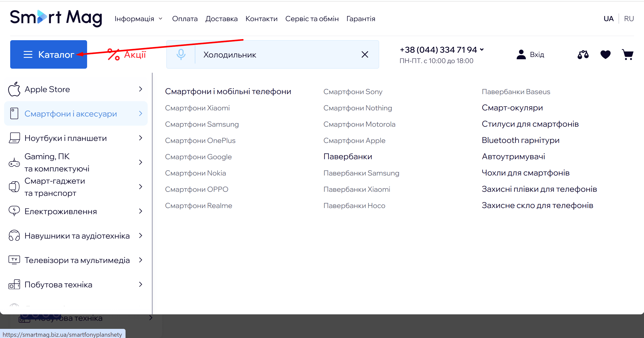
Task: Open Смартфони Samsung link
Action: (x=202, y=124)
